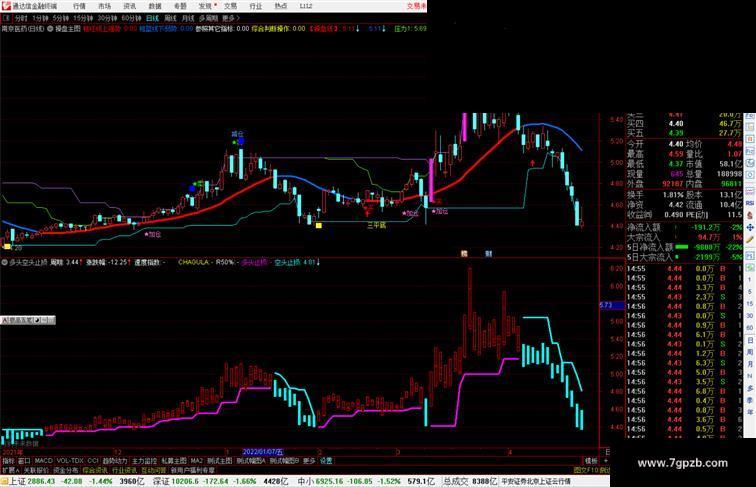Open the 模板 template dropdown

click(591, 461)
